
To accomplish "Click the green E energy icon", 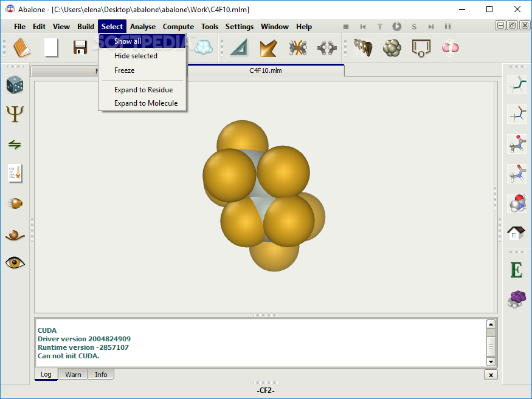I will [516, 270].
